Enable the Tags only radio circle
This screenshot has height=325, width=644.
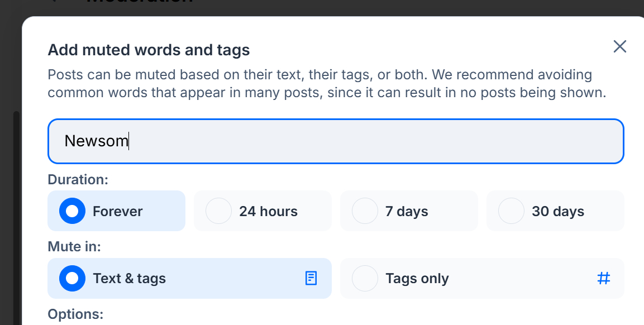tap(365, 278)
